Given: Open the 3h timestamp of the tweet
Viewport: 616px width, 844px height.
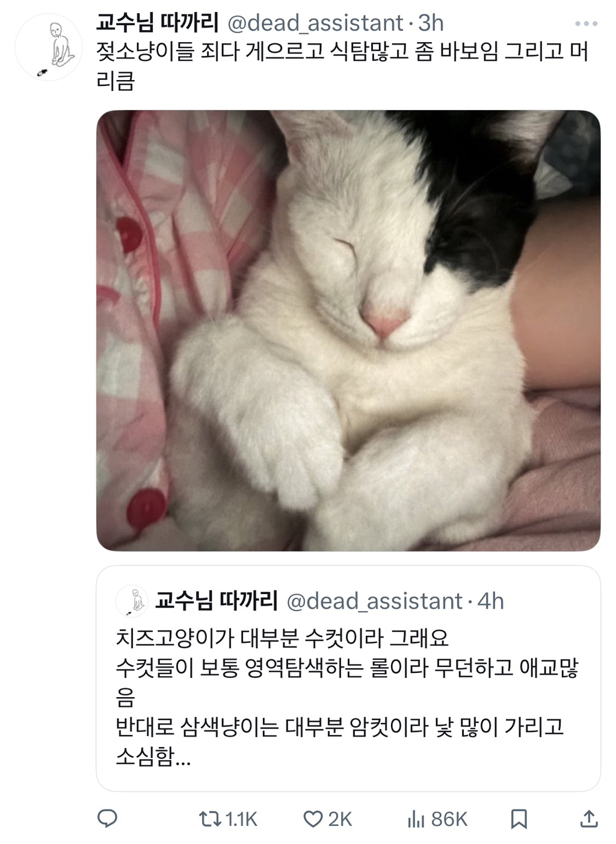Looking at the screenshot, I should coord(431,23).
